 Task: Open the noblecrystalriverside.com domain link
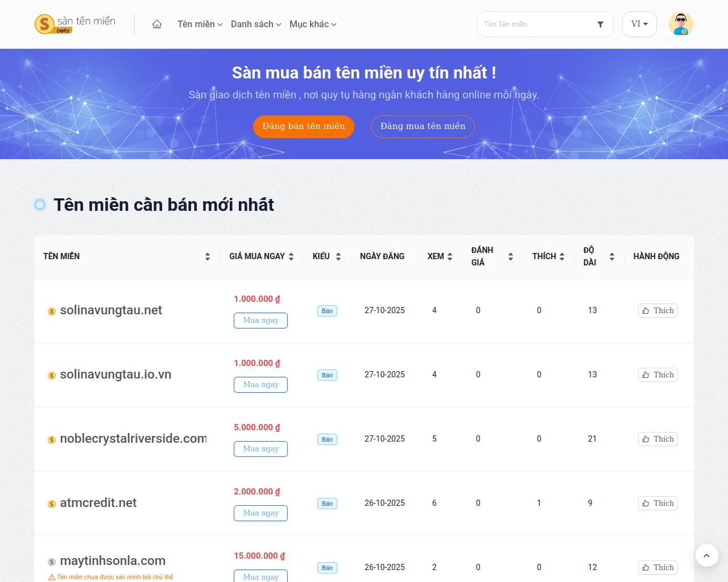133,439
